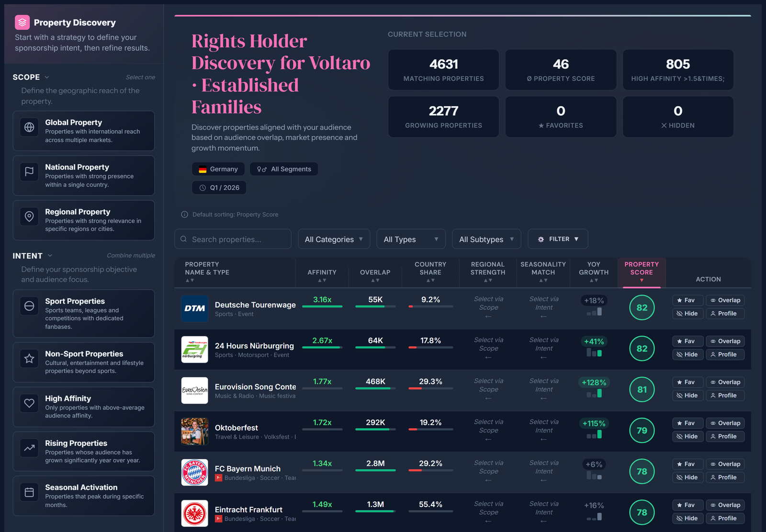Toggle the Non-Sport Properties intent
766x532 pixels.
[x=84, y=362]
